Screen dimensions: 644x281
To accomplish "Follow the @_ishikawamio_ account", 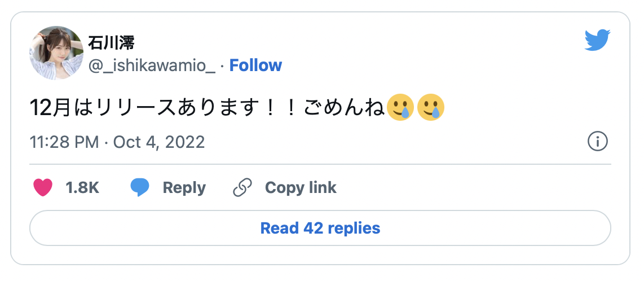I will pyautogui.click(x=255, y=65).
